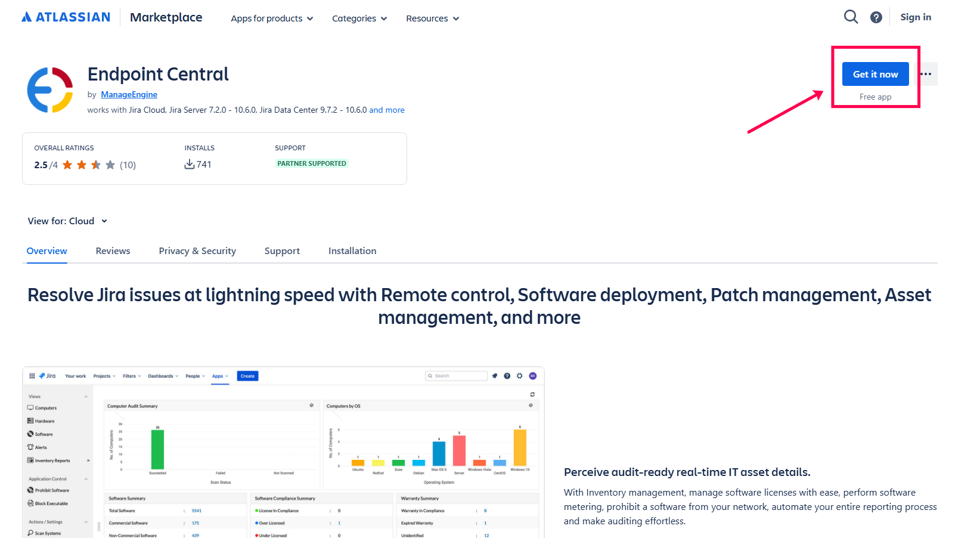Click the Projects menu in Jira screenshot
Viewport: 980px width, 538px height.
click(104, 376)
